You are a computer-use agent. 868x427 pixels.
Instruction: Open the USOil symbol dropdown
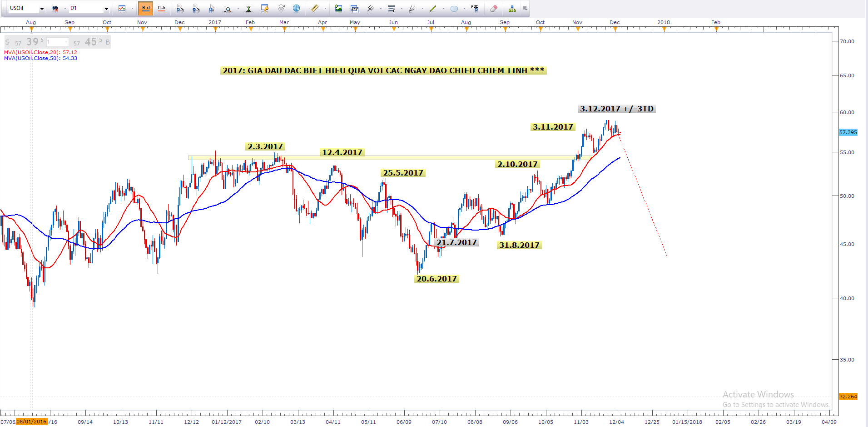coord(42,9)
